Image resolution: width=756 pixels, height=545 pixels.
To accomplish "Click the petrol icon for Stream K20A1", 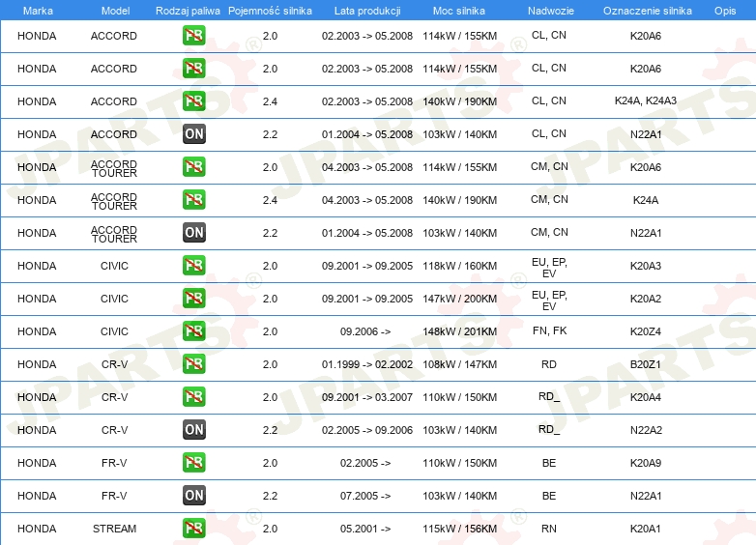I will click(x=194, y=529).
